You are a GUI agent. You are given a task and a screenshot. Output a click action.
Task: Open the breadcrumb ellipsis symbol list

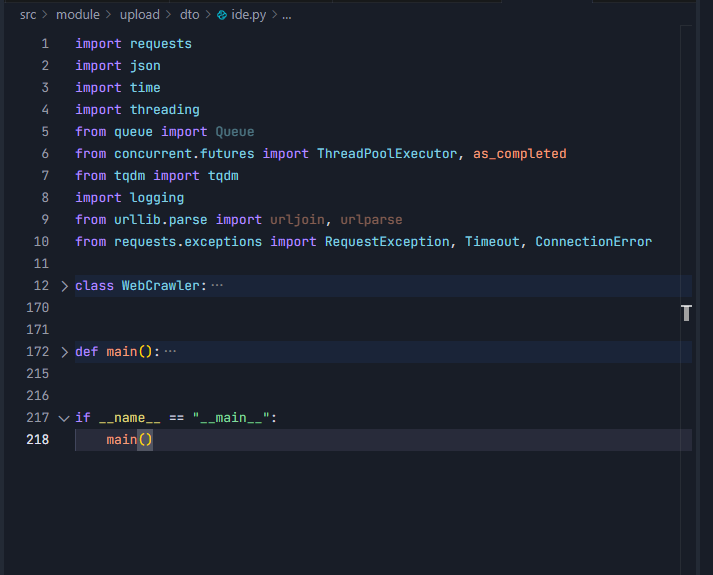(x=287, y=16)
